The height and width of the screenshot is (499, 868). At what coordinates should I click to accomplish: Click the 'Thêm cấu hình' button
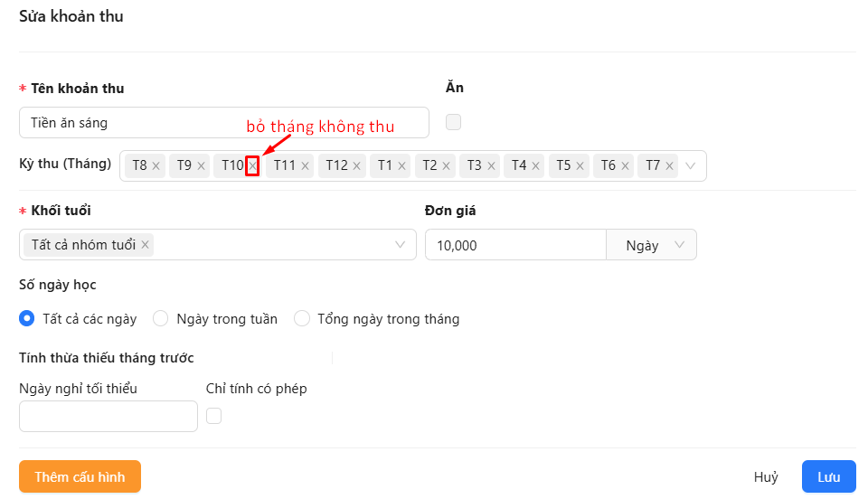[x=80, y=476]
